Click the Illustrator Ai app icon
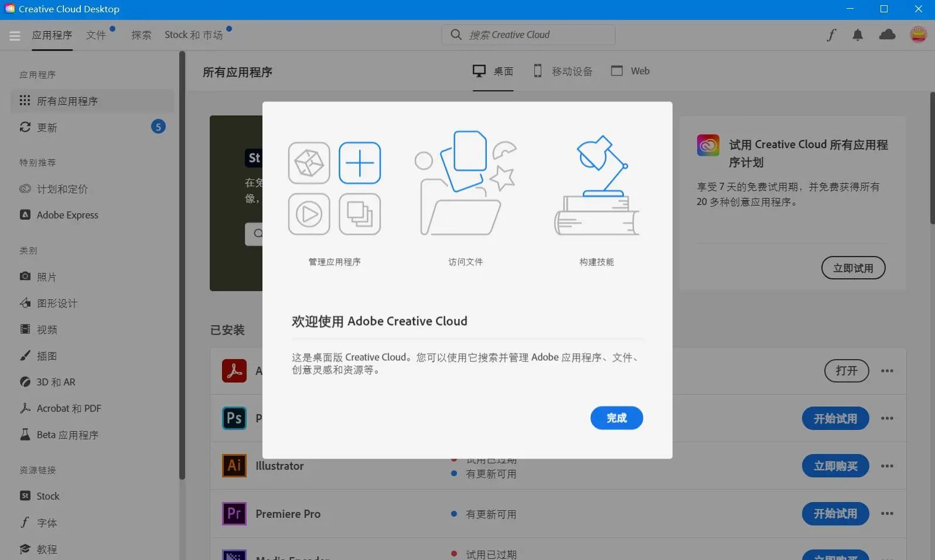 [x=234, y=466]
